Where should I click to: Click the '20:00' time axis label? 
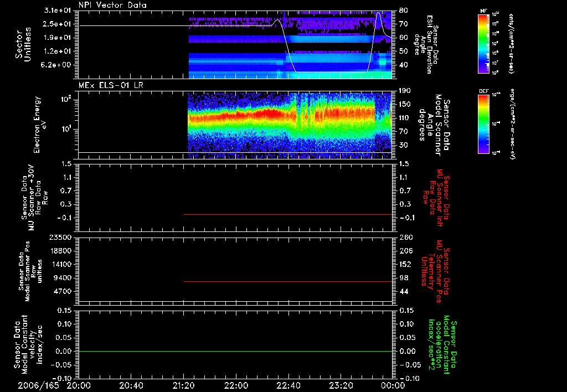(x=79, y=385)
